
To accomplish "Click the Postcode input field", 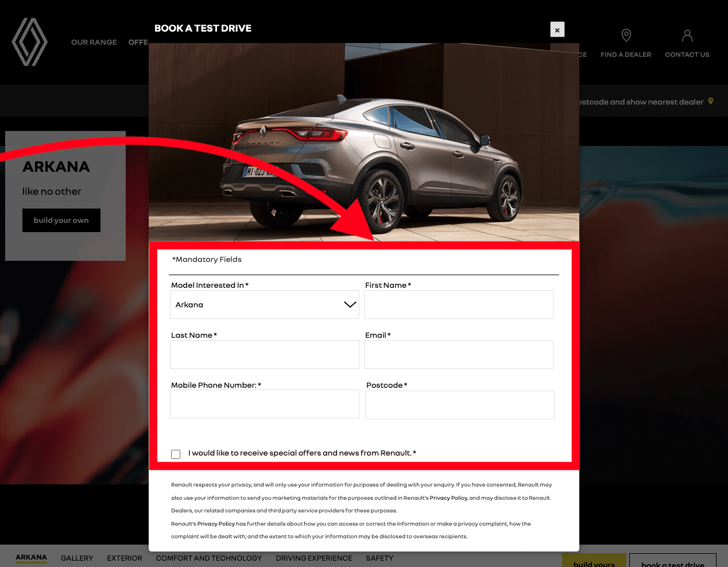I will [x=460, y=405].
